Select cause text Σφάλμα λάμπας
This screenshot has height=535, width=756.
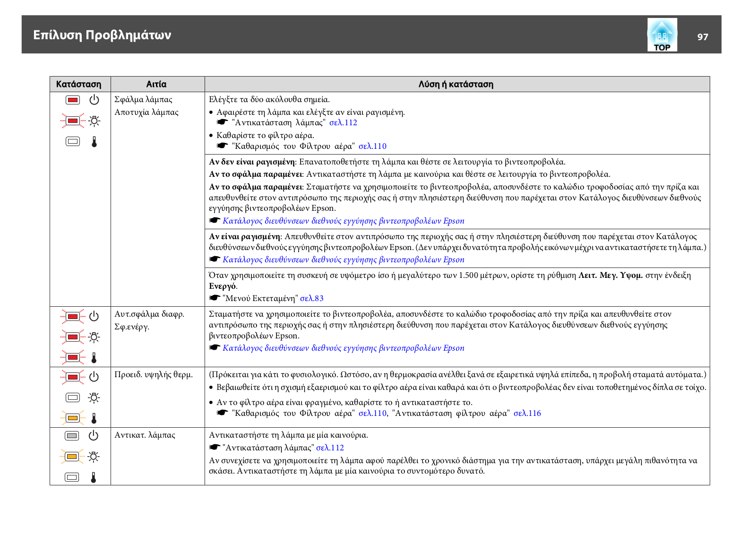144,100
